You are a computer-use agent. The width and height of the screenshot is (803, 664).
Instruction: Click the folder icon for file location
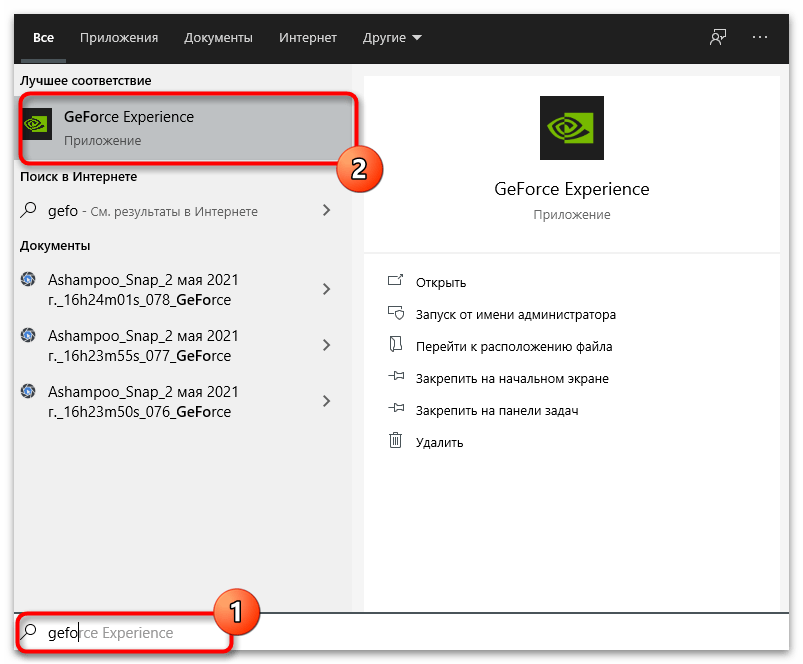[396, 346]
